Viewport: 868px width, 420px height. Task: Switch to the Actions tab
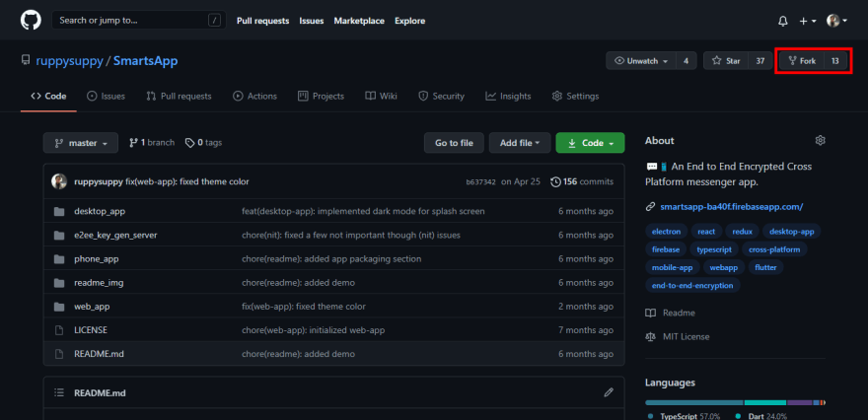pos(254,97)
